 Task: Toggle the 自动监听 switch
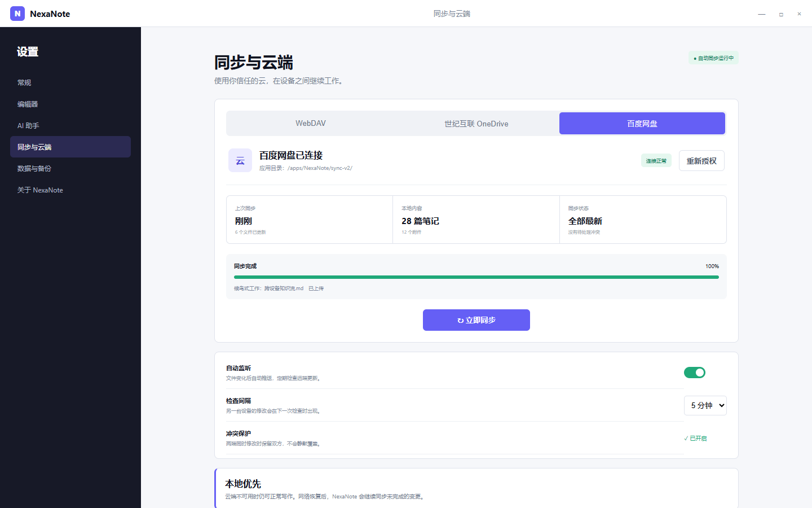pos(695,373)
